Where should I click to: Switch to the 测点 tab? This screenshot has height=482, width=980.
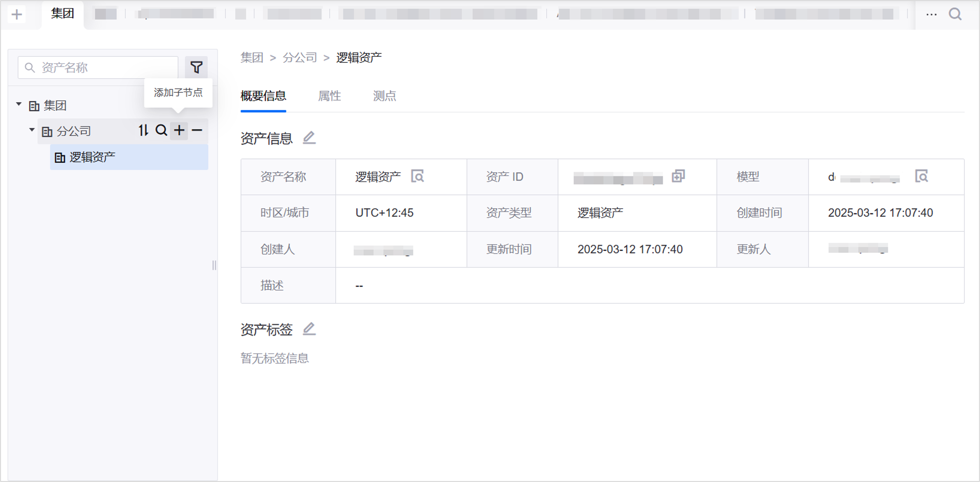point(384,96)
